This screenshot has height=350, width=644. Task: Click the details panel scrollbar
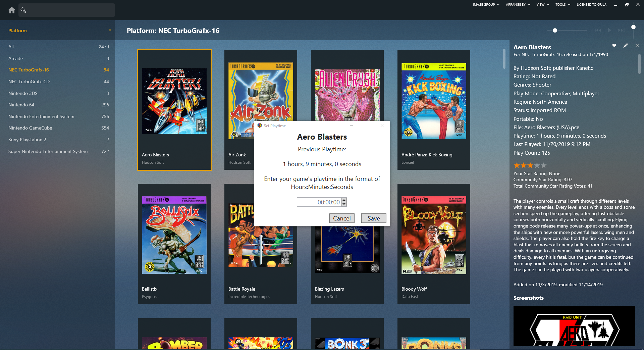click(x=639, y=64)
